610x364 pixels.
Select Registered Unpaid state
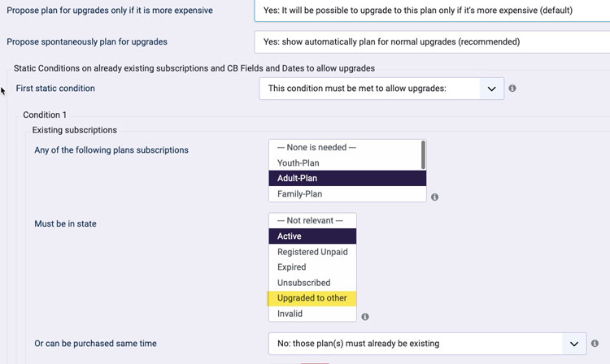coord(312,252)
